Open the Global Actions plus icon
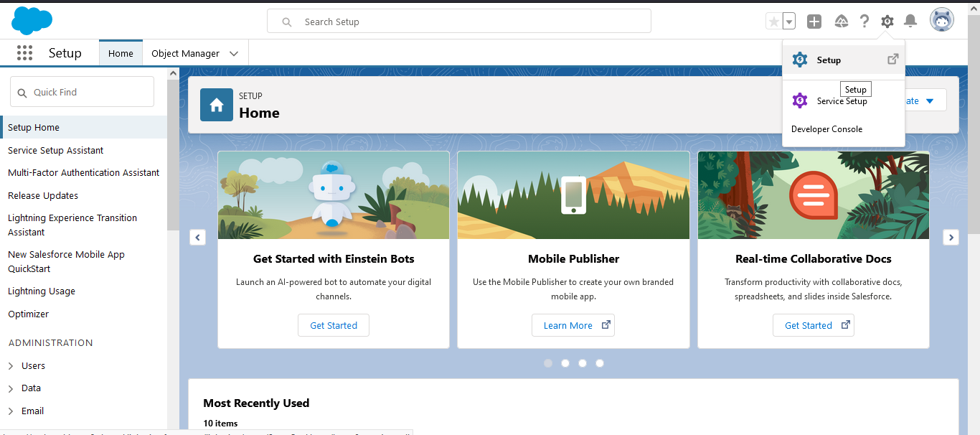This screenshot has width=980, height=435. [814, 22]
